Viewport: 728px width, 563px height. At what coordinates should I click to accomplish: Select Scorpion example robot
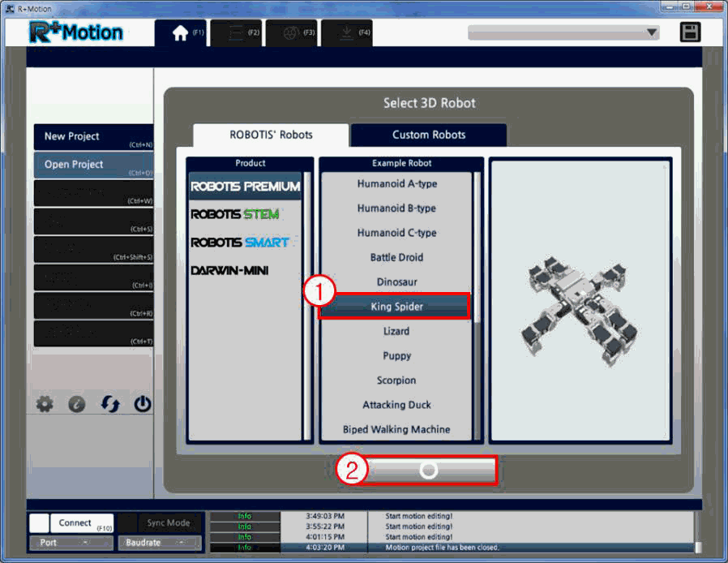(397, 380)
